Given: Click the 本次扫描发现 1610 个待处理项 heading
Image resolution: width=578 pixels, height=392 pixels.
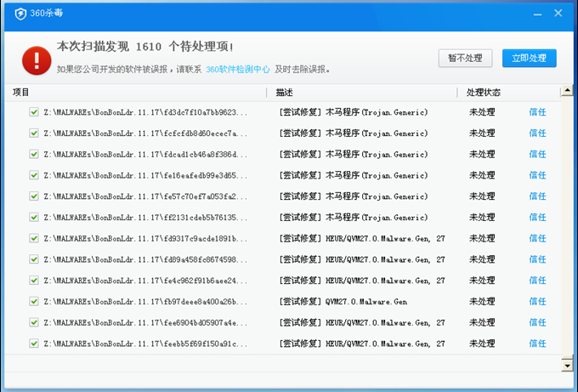Looking at the screenshot, I should click(x=145, y=47).
